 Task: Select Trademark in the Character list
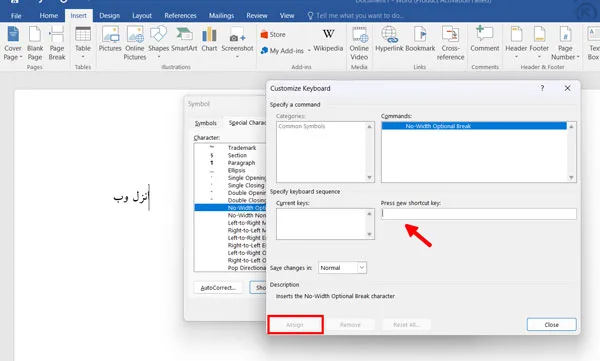click(x=230, y=148)
